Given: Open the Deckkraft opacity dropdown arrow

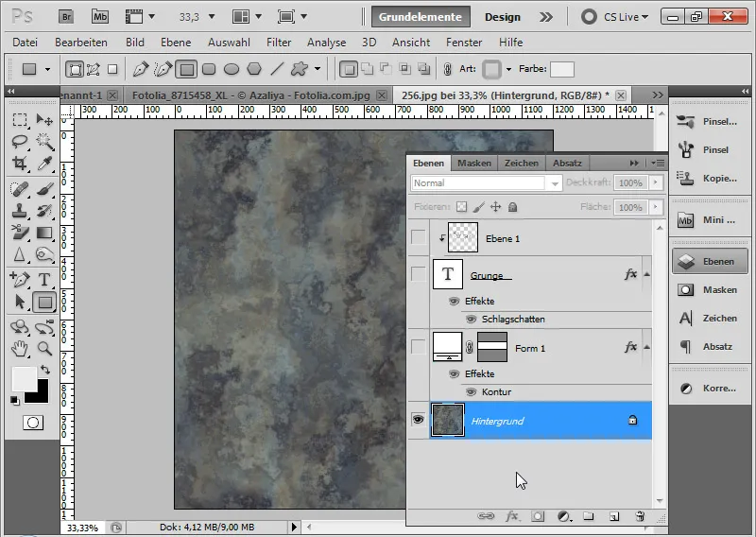Looking at the screenshot, I should point(656,182).
